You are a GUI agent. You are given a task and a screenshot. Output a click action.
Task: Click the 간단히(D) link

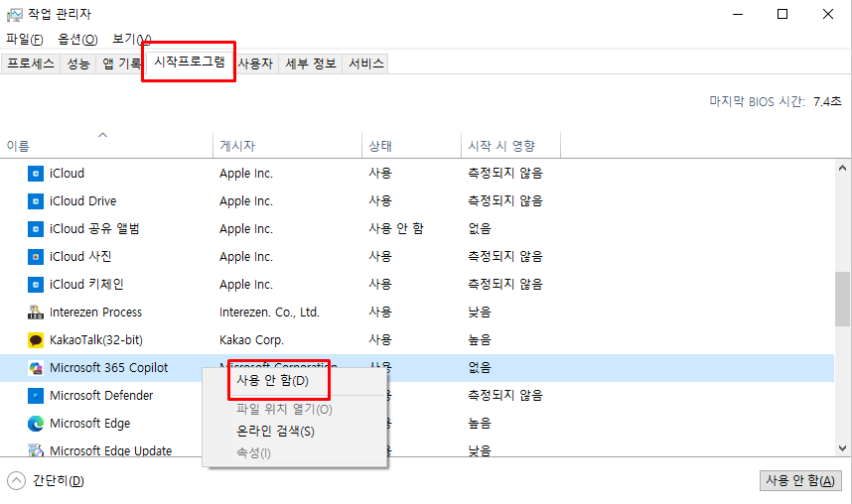click(59, 480)
